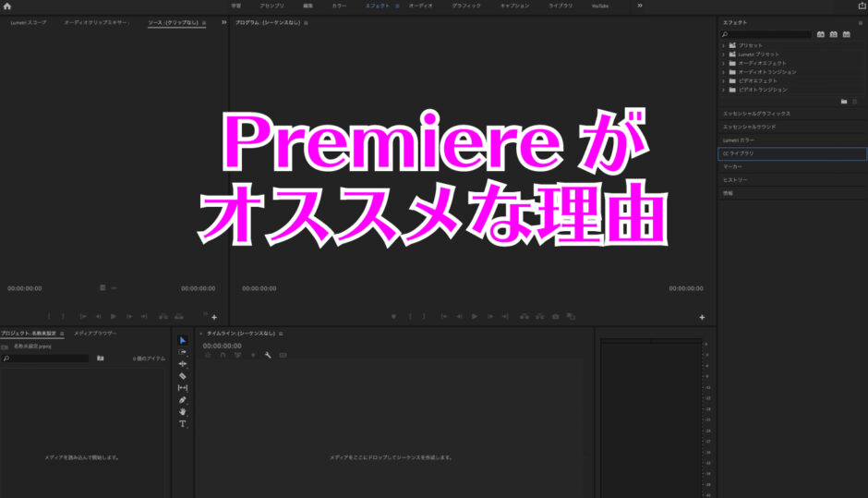The width and height of the screenshot is (868, 498).
Task: Click Export Frame camera icon in Program monitor
Action: (x=555, y=316)
